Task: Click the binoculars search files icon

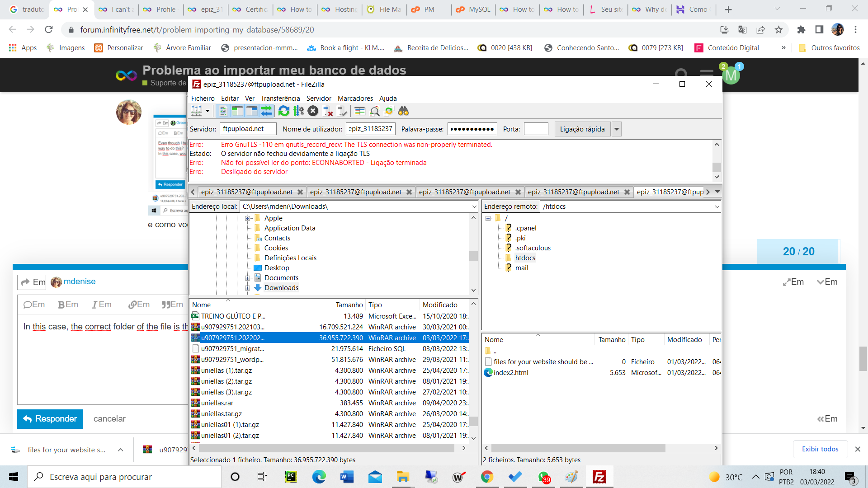Action: pyautogui.click(x=403, y=111)
